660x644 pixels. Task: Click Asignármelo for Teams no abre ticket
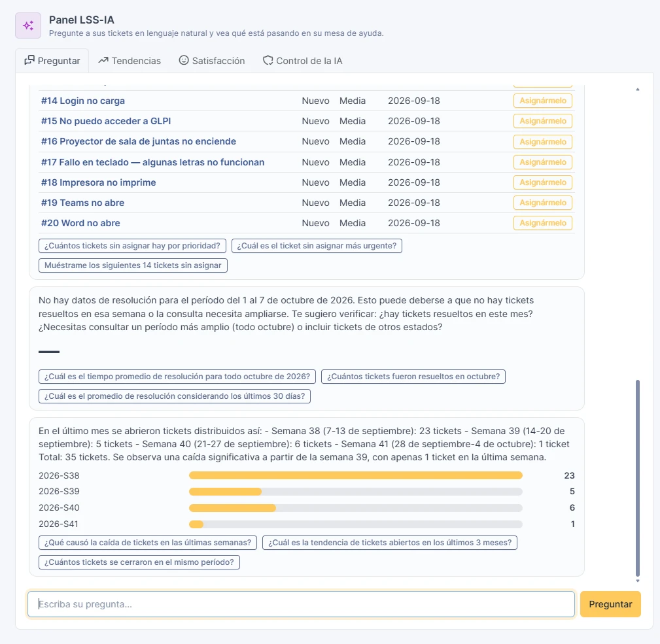pyautogui.click(x=542, y=203)
